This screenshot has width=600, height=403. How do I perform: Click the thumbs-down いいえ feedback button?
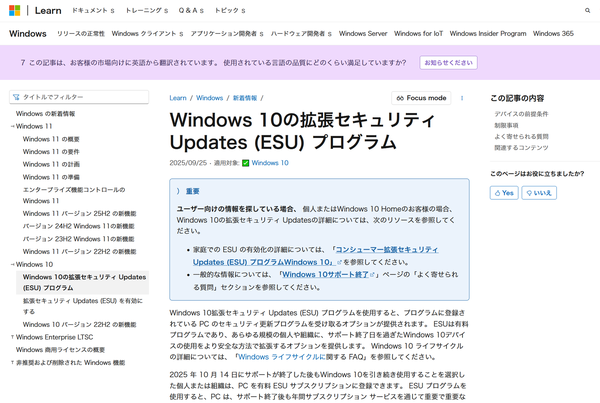pos(539,192)
